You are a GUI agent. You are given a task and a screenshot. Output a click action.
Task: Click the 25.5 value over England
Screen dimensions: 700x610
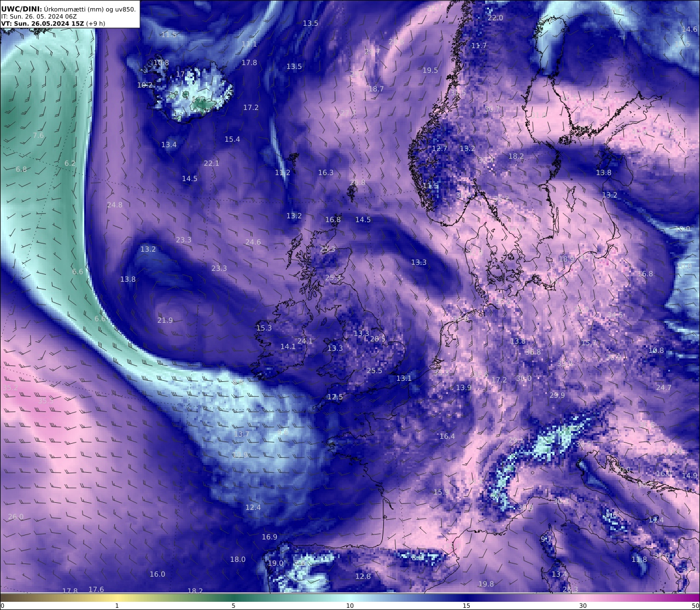[x=375, y=371]
